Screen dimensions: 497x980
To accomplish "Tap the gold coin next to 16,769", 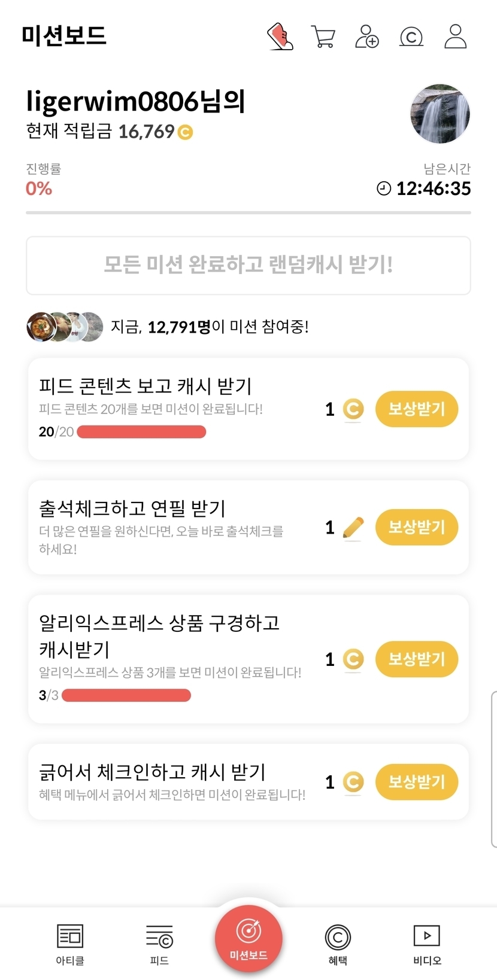I will (186, 132).
